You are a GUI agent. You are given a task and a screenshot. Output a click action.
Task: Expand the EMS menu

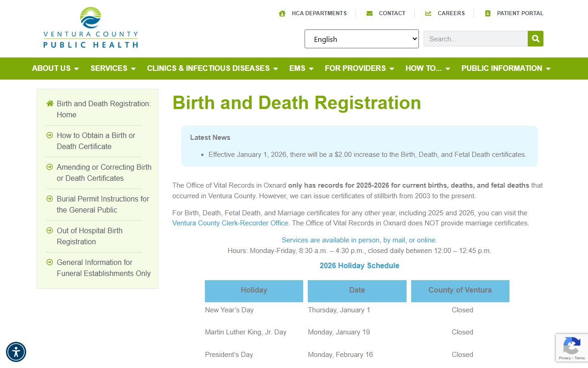(x=301, y=68)
